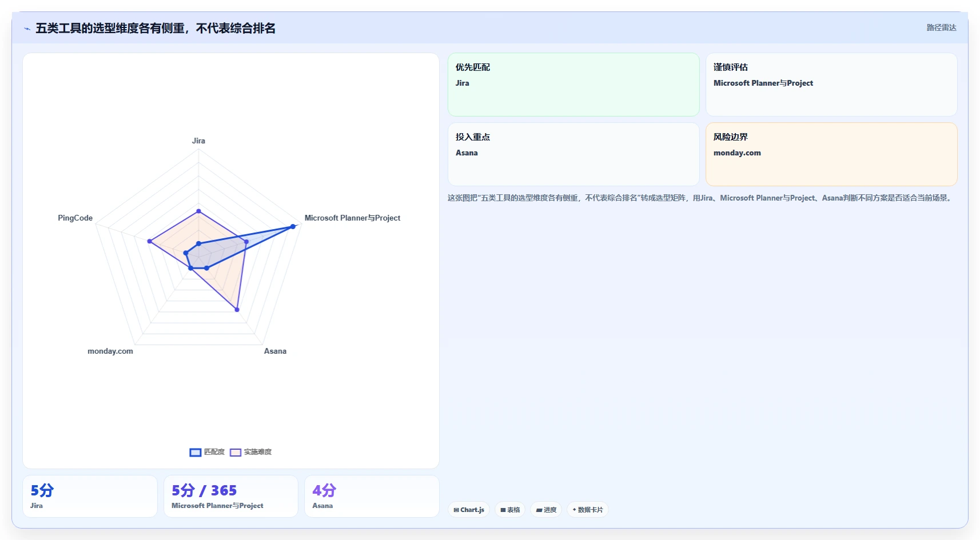Viewport: 980px width, 540px height.
Task: Select the 数据卡片 chip
Action: 588,510
